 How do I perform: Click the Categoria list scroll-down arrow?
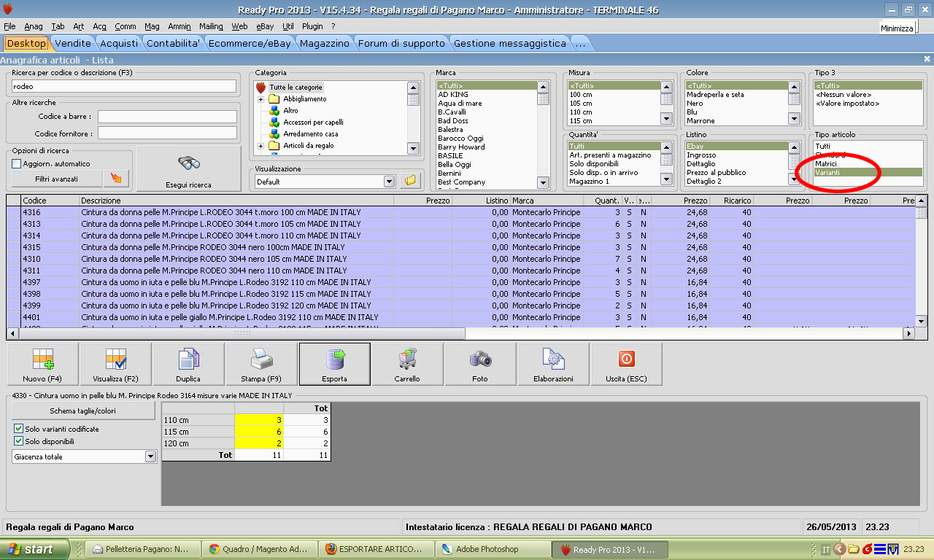pos(413,149)
